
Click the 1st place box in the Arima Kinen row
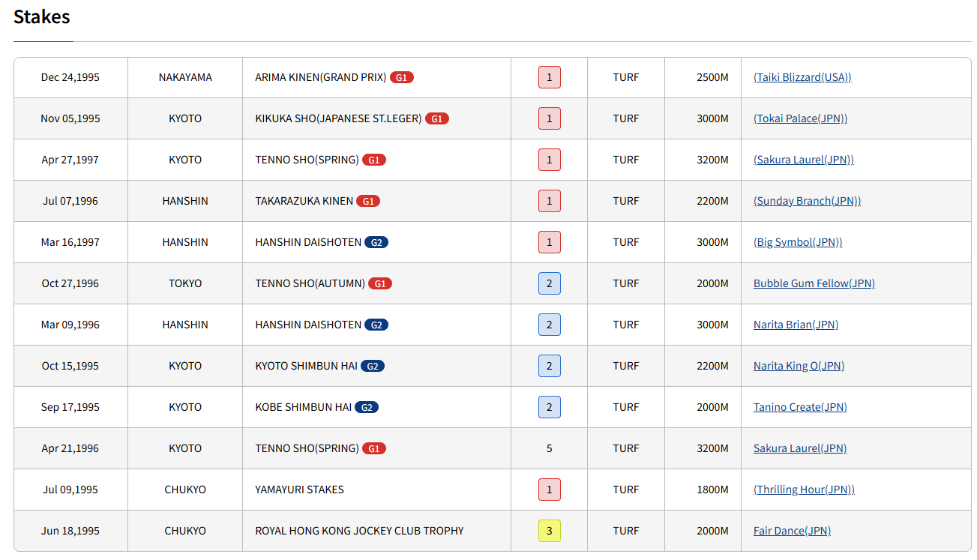pos(550,77)
